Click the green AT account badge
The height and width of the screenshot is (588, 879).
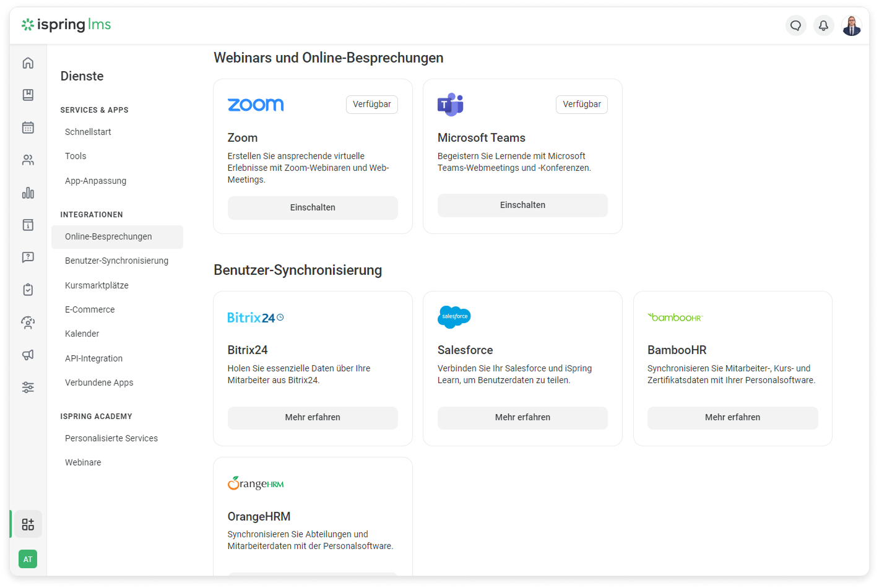28,559
